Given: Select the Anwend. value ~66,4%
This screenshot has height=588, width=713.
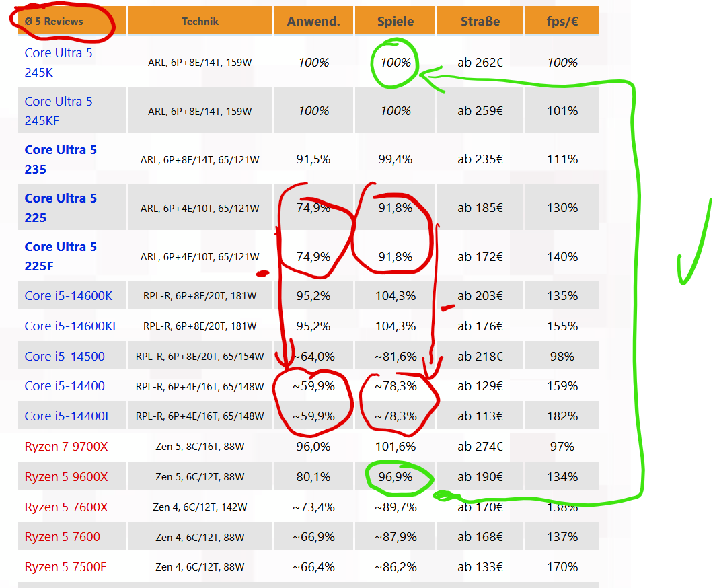Looking at the screenshot, I should click(313, 567).
